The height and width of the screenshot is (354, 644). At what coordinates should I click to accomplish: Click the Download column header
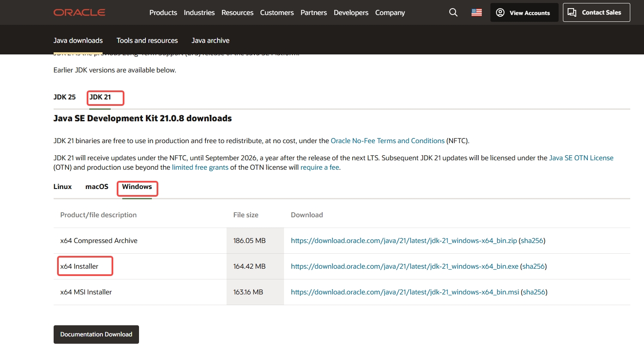pos(307,215)
